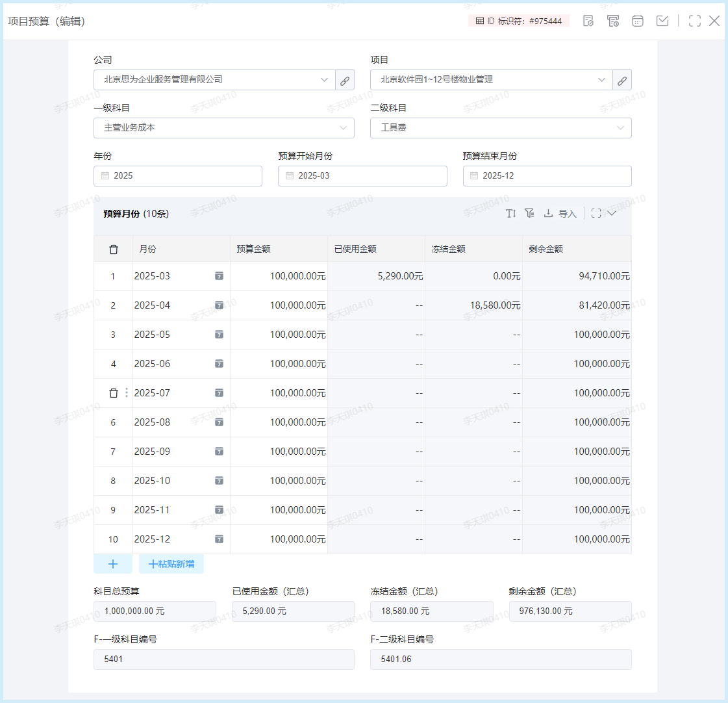Image resolution: width=728 pixels, height=703 pixels.
Task: Add a new row with plus button
Action: pyautogui.click(x=113, y=564)
